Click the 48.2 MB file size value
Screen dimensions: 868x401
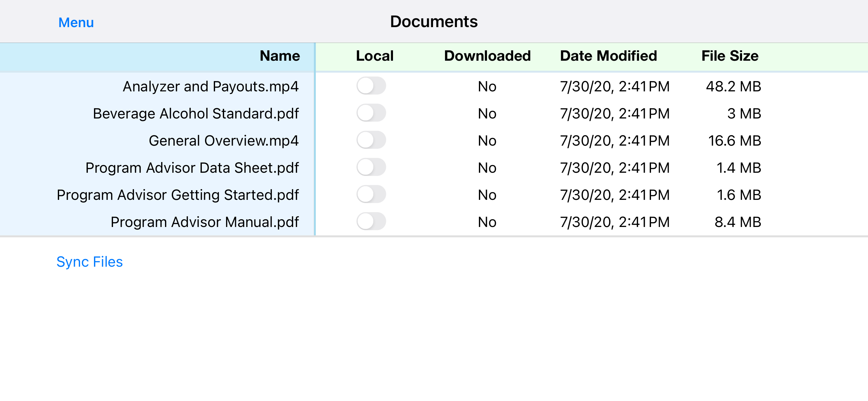tap(734, 87)
